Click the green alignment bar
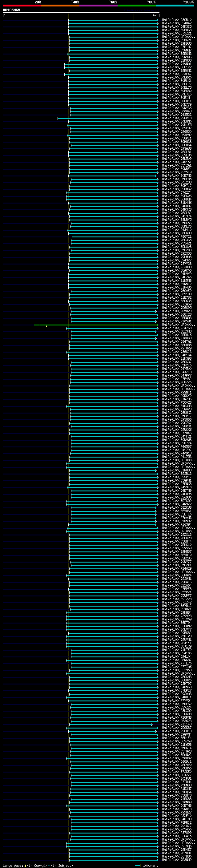This screenshot has height=868, width=197. point(96,325)
